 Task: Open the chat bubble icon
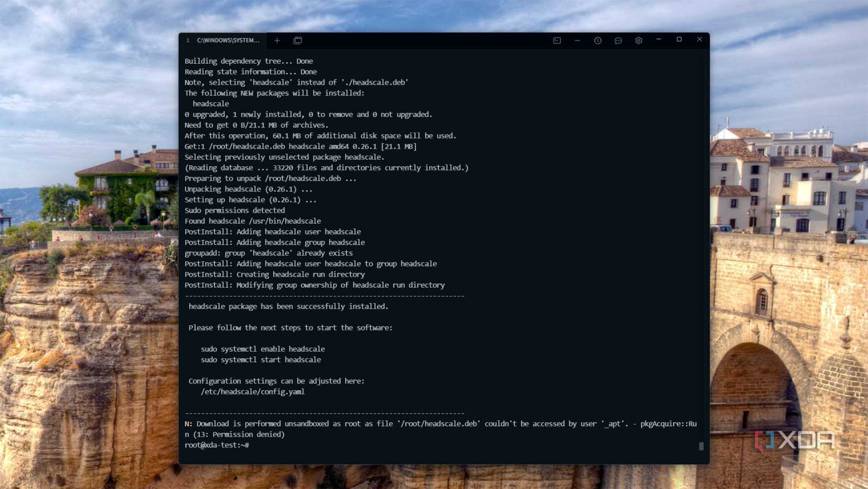tap(618, 41)
